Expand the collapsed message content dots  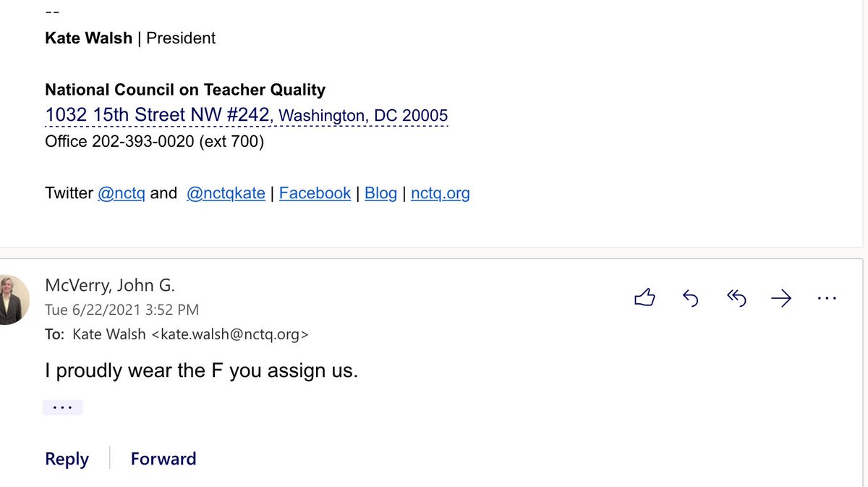[x=62, y=407]
